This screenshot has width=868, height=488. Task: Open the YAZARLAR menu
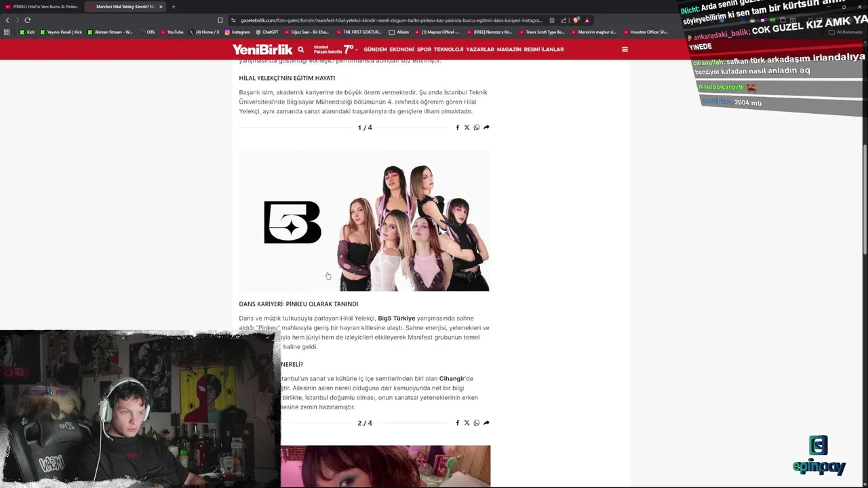[x=480, y=49]
